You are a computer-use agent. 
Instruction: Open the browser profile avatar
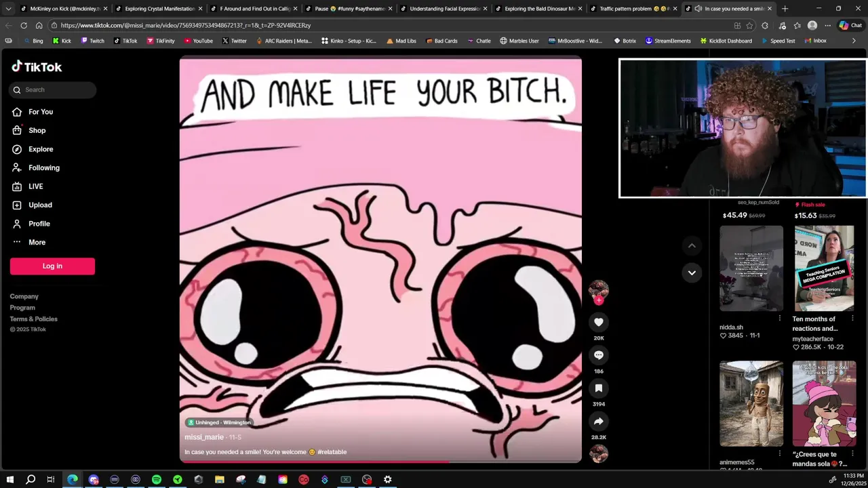(x=812, y=25)
